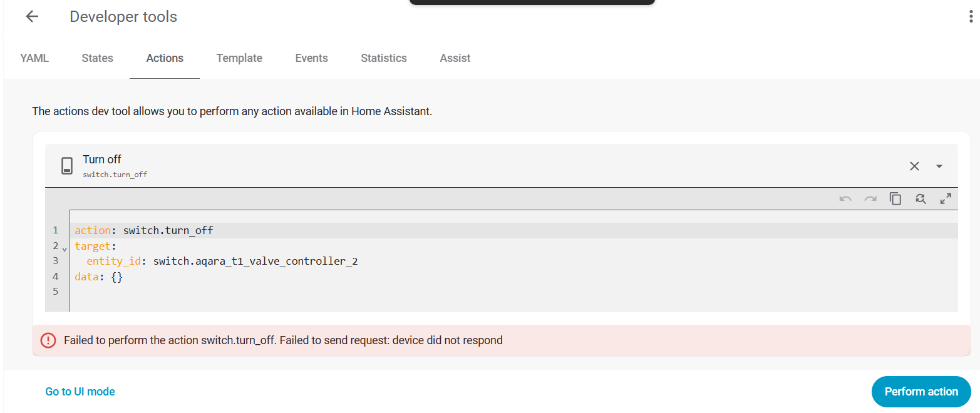Click the back arrow in header

coord(32,17)
